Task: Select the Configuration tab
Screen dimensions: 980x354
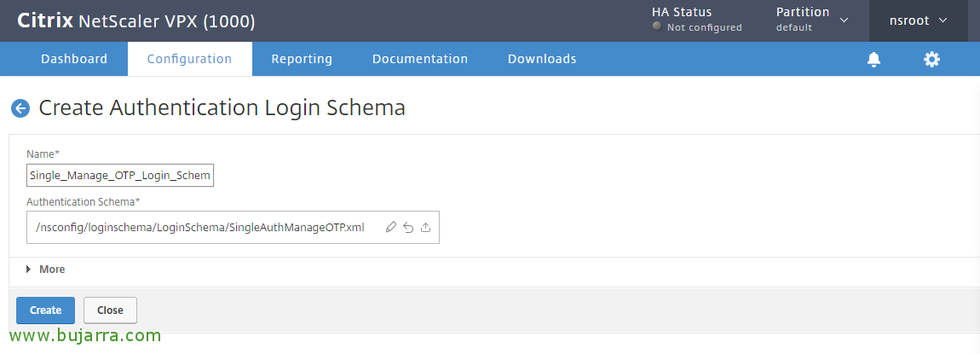Action: point(189,59)
